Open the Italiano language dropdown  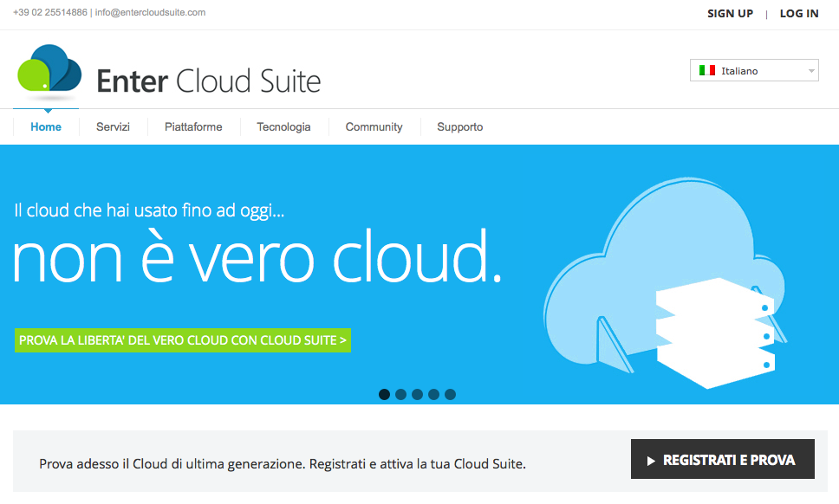[x=753, y=70]
